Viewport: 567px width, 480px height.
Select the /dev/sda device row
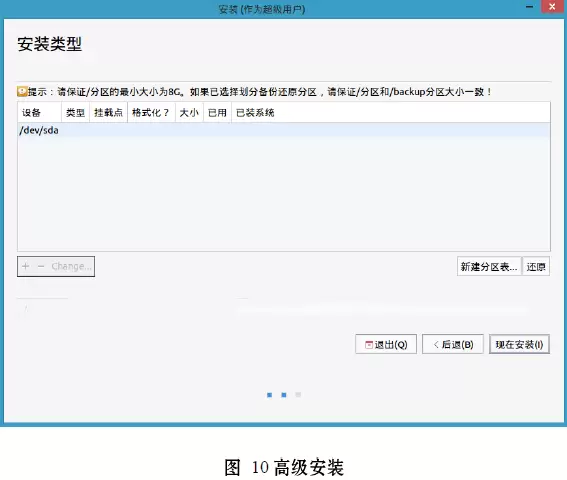(x=284, y=130)
